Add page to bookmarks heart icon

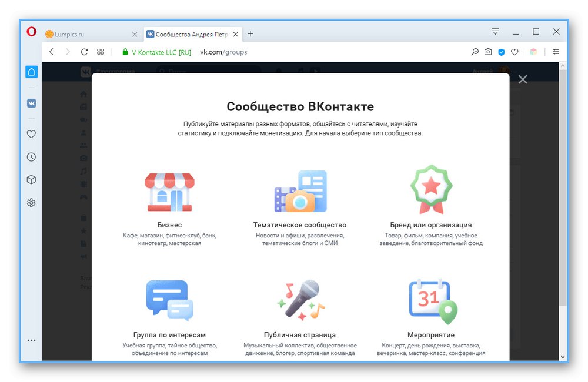514,52
